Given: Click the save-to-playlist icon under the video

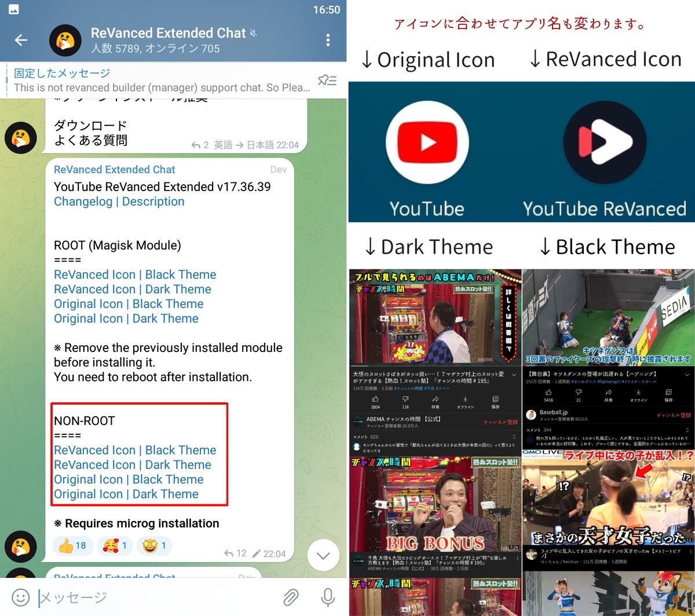Looking at the screenshot, I should point(495,398).
